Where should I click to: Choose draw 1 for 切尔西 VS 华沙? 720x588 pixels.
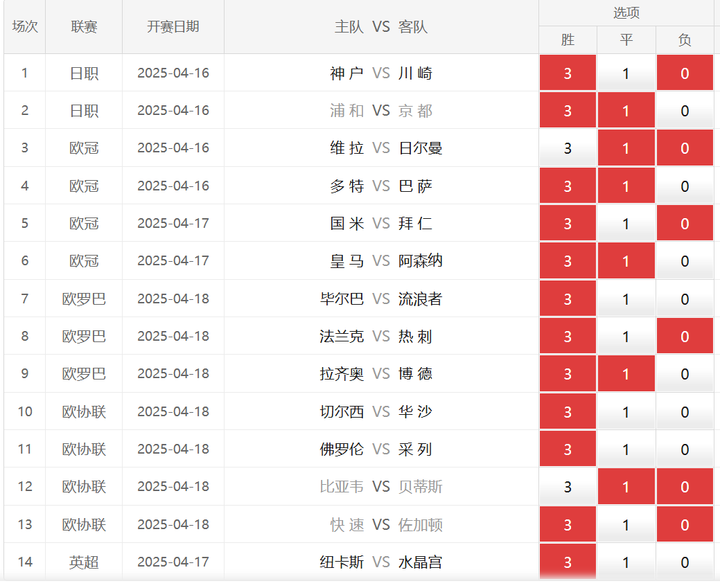[626, 411]
